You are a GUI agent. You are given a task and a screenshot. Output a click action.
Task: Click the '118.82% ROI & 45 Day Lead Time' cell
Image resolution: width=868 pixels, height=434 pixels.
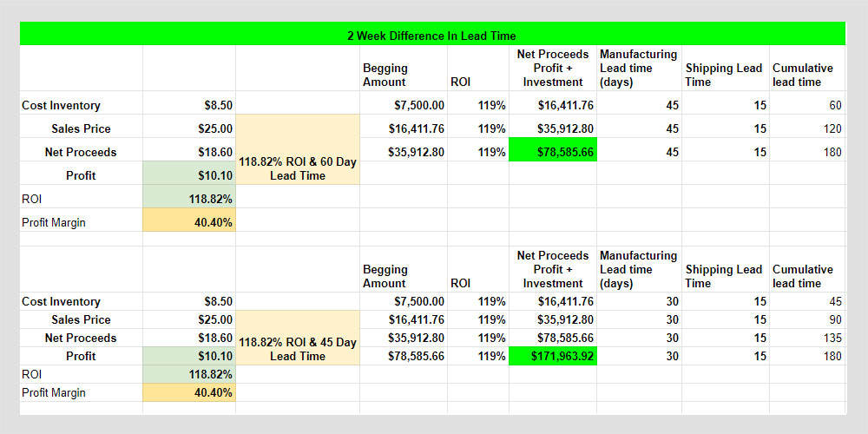pos(297,349)
